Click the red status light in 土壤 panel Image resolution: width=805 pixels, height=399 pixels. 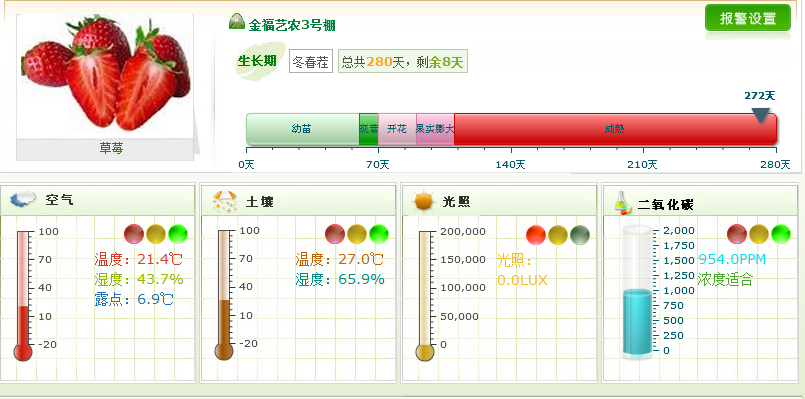pos(335,234)
